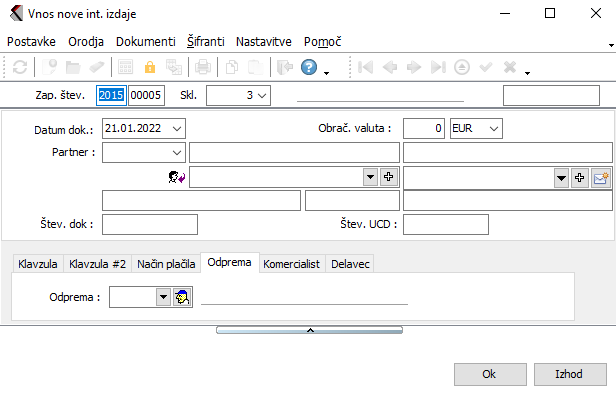616x394 pixels.
Task: Click the orange padlock lock icon
Action: pyautogui.click(x=150, y=67)
